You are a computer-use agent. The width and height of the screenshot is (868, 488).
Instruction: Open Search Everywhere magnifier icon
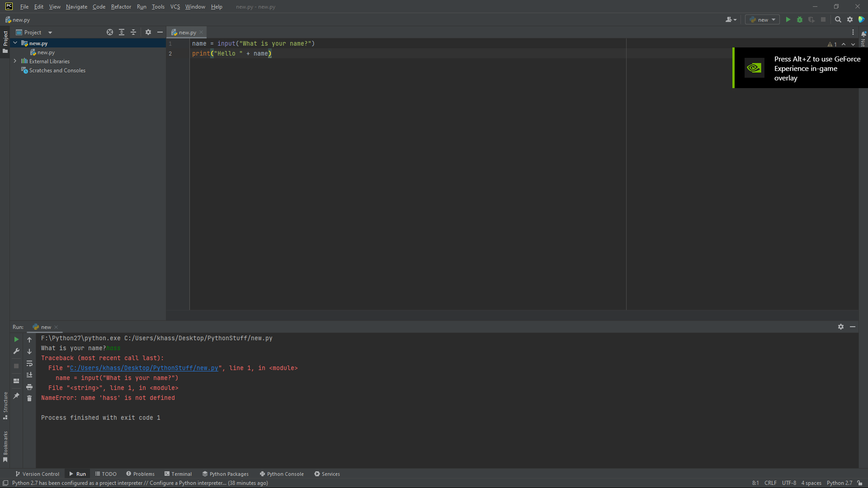pos(838,19)
